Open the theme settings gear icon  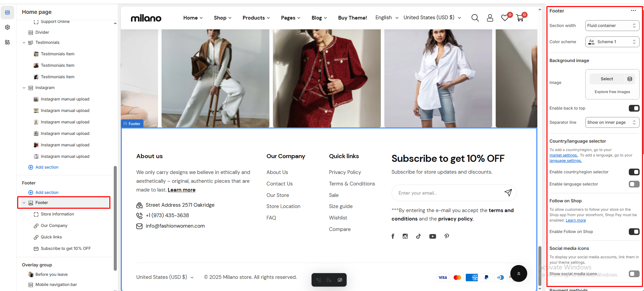pos(7,27)
